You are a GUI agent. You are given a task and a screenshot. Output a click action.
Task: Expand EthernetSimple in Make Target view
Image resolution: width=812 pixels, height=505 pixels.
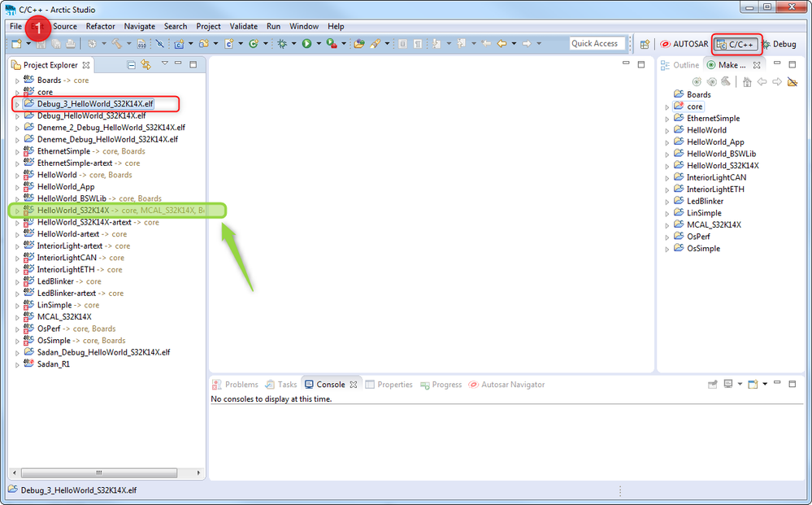pos(667,119)
